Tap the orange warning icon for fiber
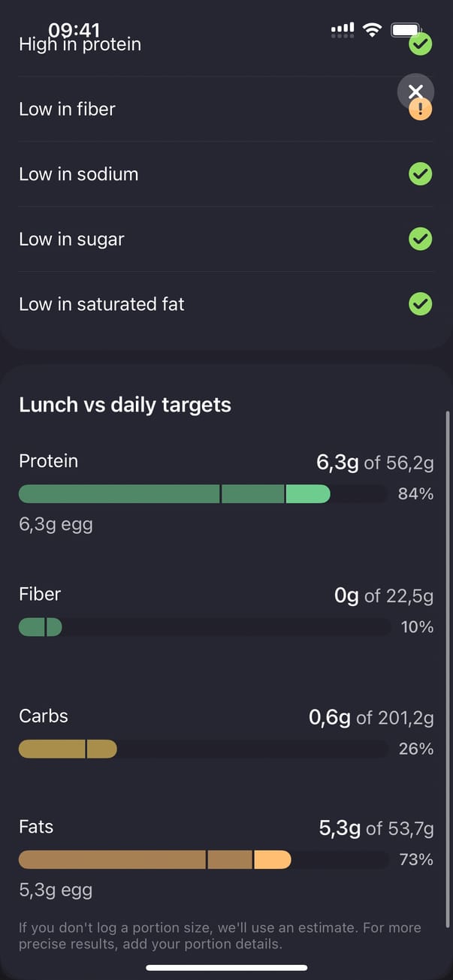This screenshot has width=453, height=980. [x=421, y=111]
